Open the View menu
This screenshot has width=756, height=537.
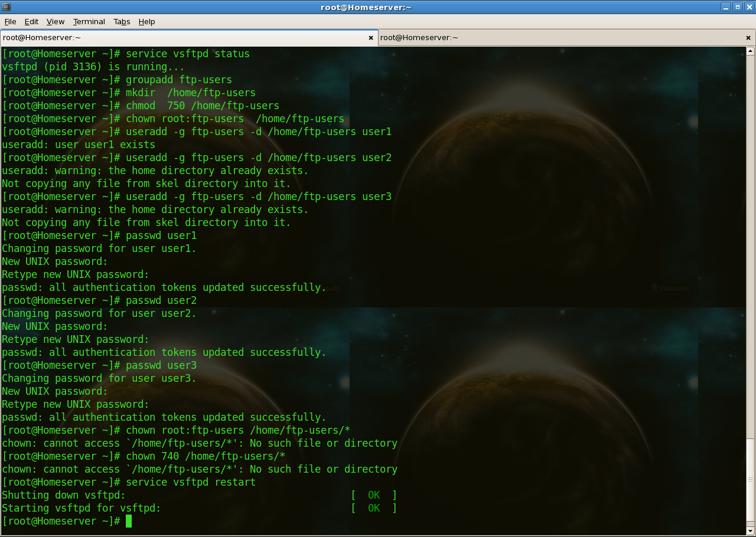click(x=56, y=22)
